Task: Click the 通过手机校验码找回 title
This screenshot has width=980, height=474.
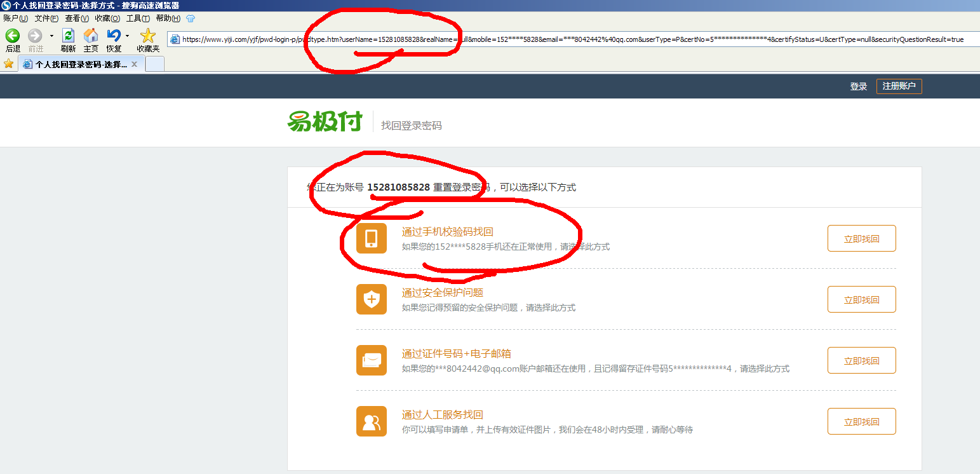Action: coord(448,232)
